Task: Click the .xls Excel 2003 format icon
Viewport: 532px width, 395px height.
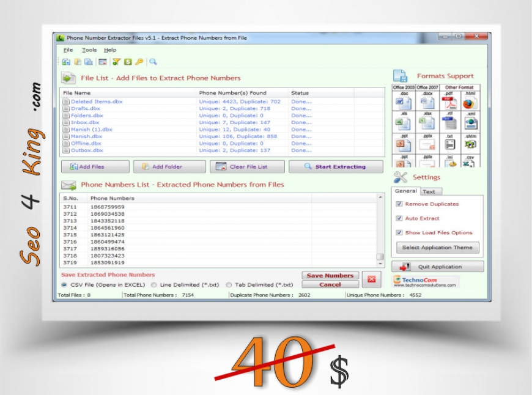Action: pyautogui.click(x=404, y=124)
